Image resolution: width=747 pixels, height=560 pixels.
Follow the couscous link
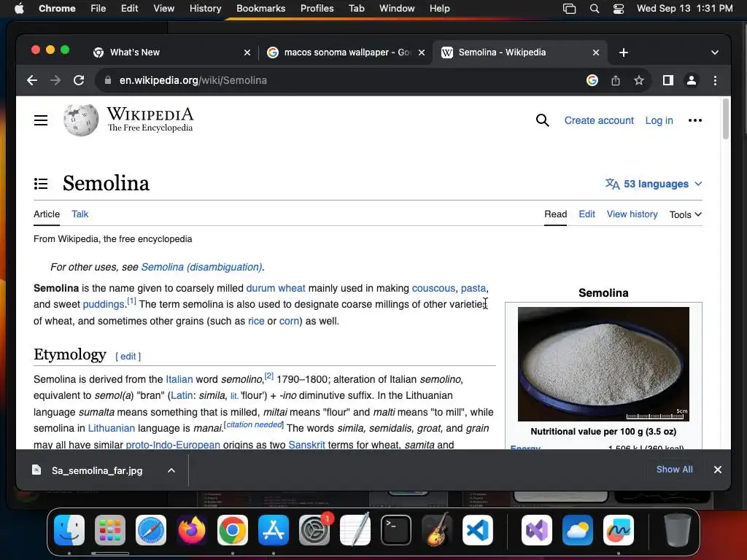433,288
